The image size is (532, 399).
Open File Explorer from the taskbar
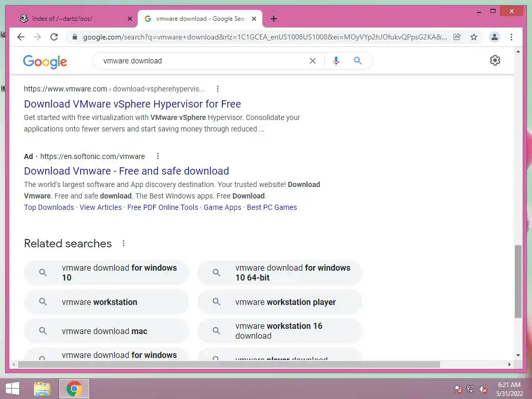pos(42,389)
